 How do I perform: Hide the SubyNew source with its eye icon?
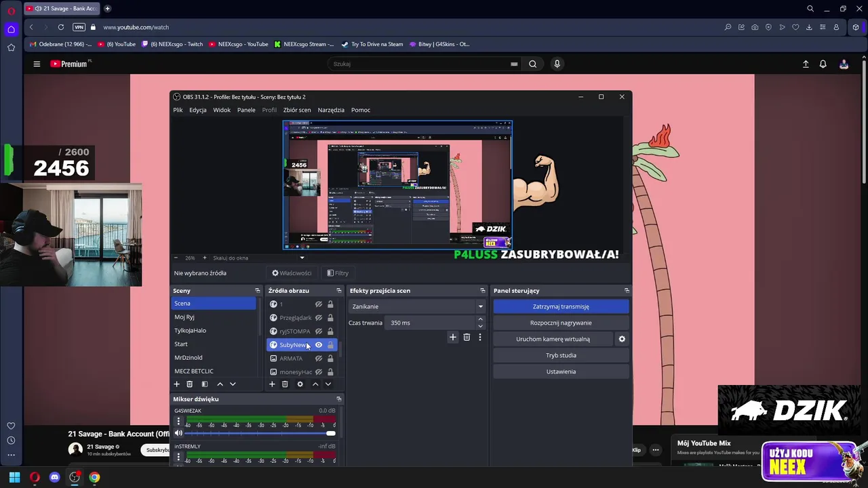(x=319, y=345)
